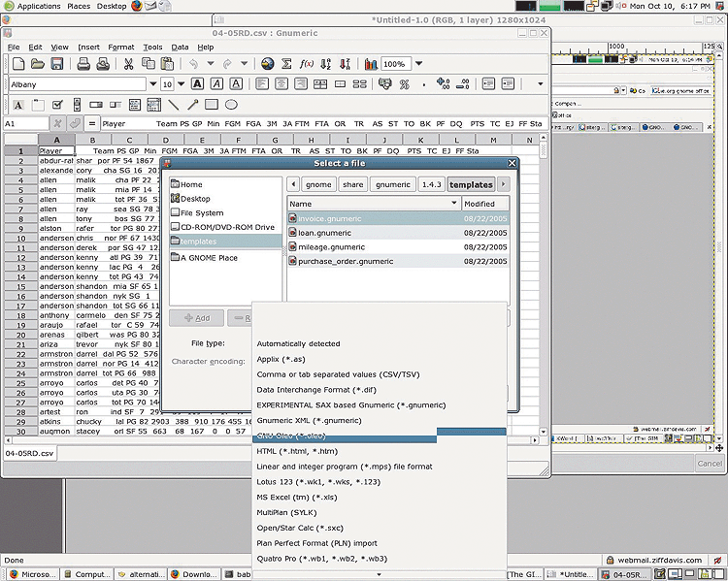Select the checkbox object tool
This screenshot has width=728, height=581.
tap(57, 105)
